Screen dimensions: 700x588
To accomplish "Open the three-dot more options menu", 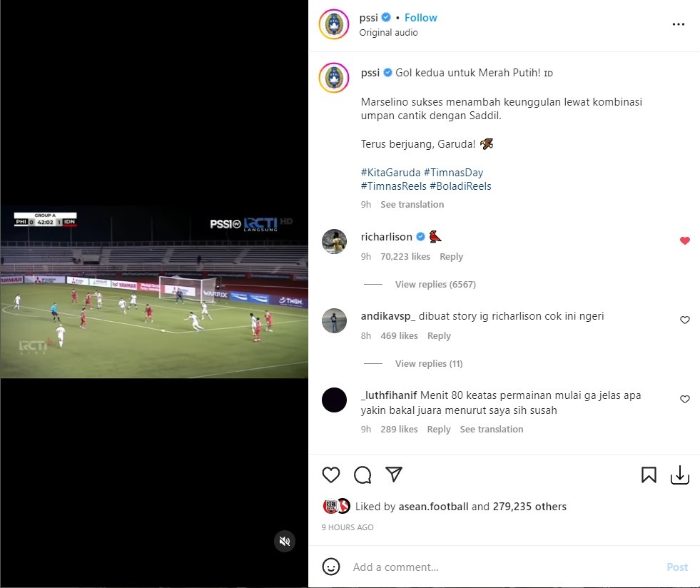I will (678, 24).
